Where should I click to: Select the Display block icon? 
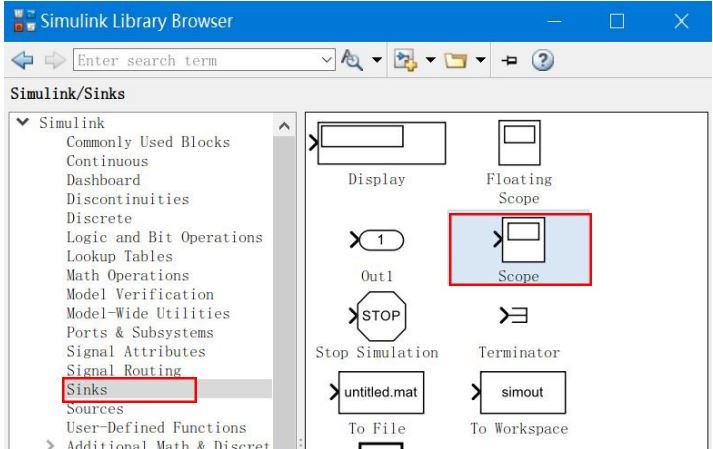pos(377,143)
